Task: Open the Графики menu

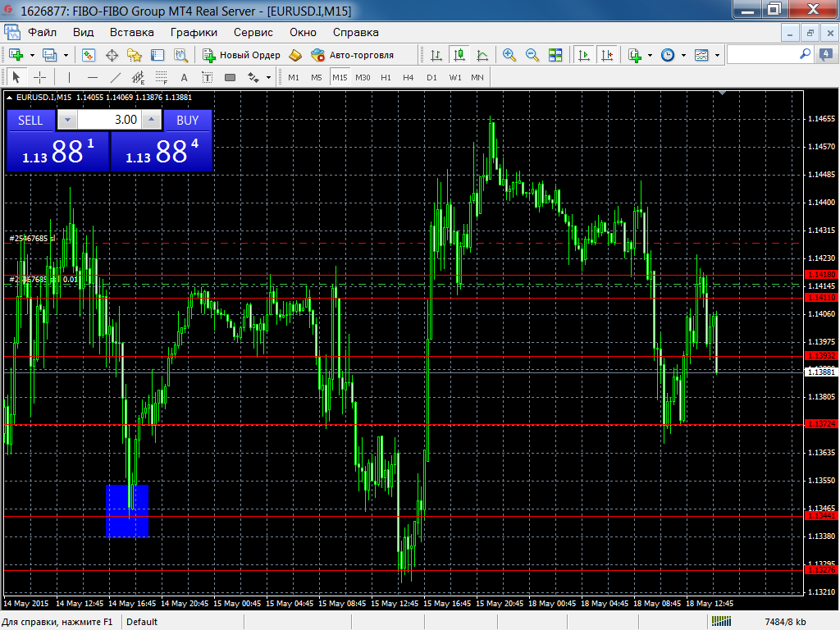Action: (x=194, y=32)
